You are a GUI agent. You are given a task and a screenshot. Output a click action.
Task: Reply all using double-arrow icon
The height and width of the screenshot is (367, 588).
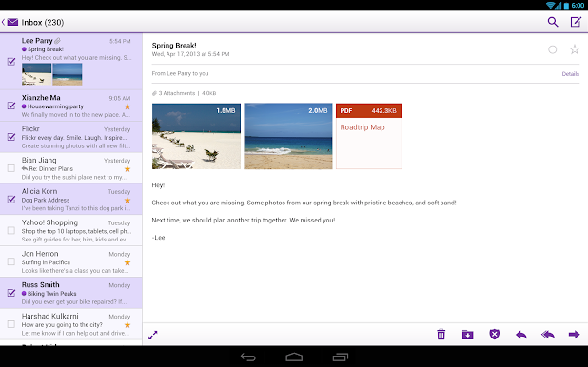(x=548, y=335)
